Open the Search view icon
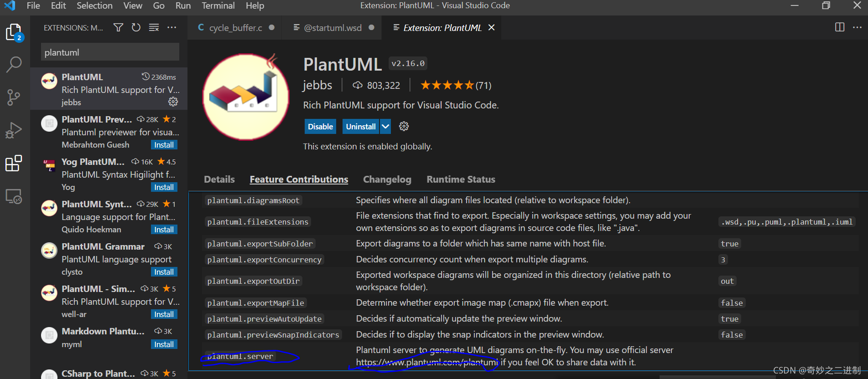Screen dimensions: 868x379 click(x=14, y=65)
